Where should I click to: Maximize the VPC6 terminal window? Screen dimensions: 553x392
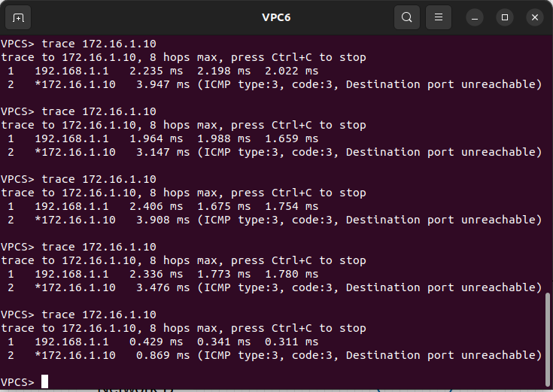pos(505,17)
